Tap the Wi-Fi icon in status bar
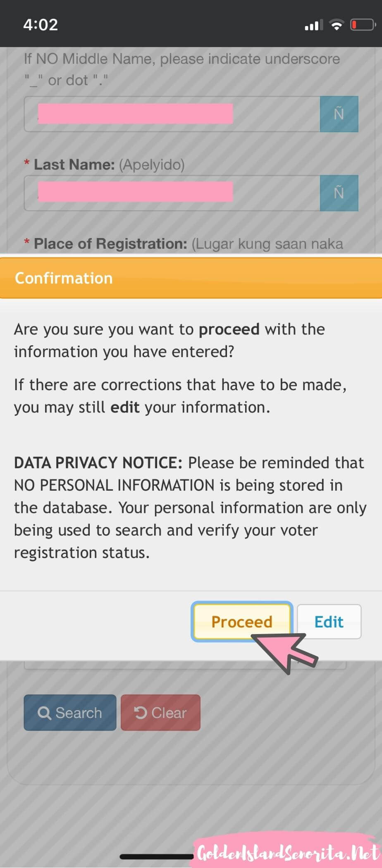 (337, 25)
